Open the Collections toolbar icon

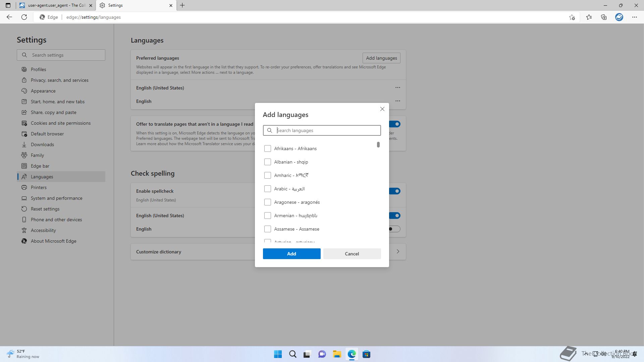pos(604,17)
